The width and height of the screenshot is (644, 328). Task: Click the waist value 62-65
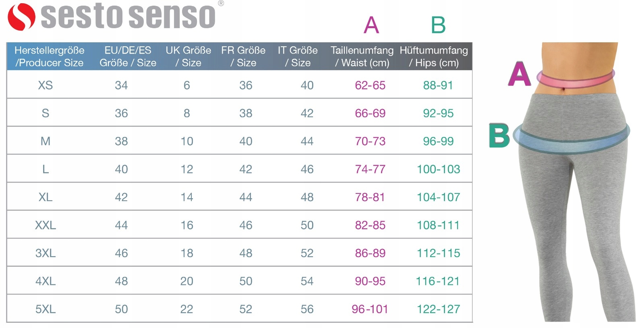point(370,85)
